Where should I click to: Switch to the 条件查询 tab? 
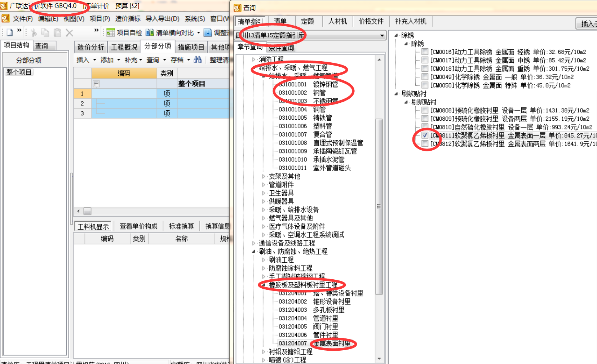tap(281, 48)
